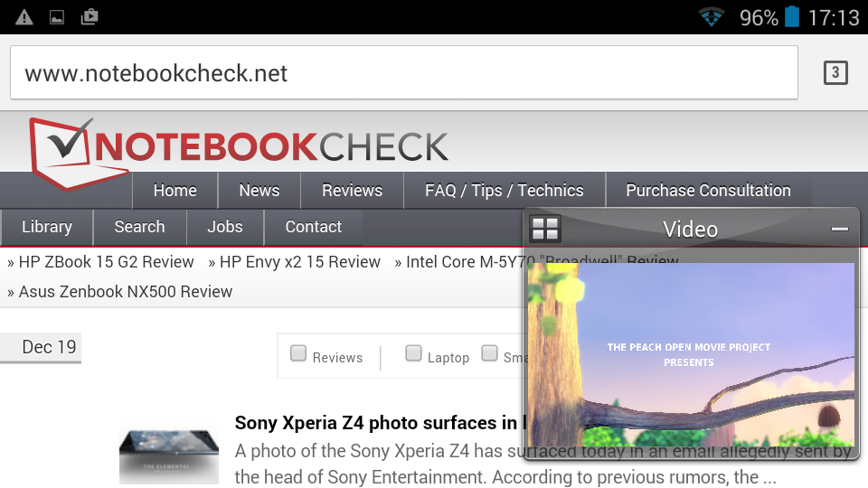
Task: Open the Contact menu item
Action: click(x=314, y=227)
